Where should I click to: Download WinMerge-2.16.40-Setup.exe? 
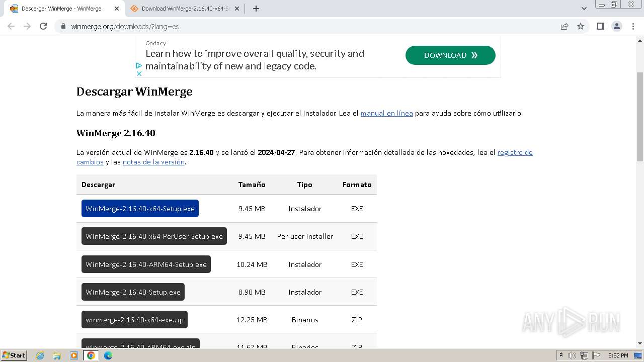[x=133, y=292]
